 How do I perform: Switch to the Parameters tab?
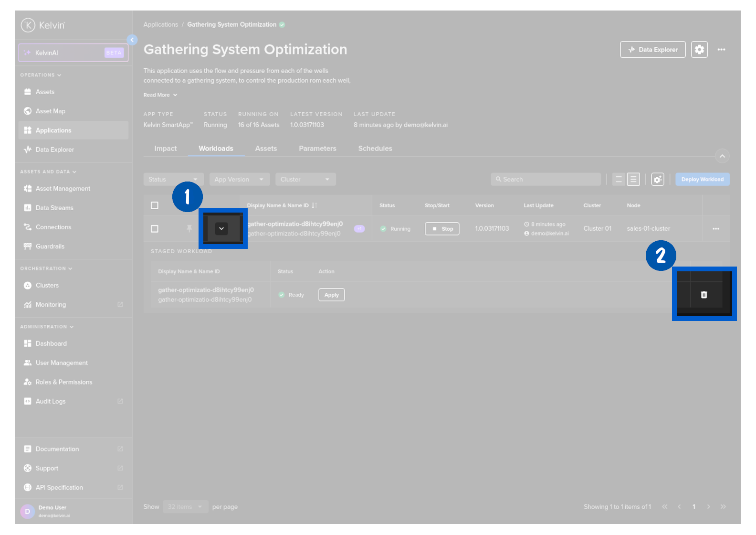317,149
